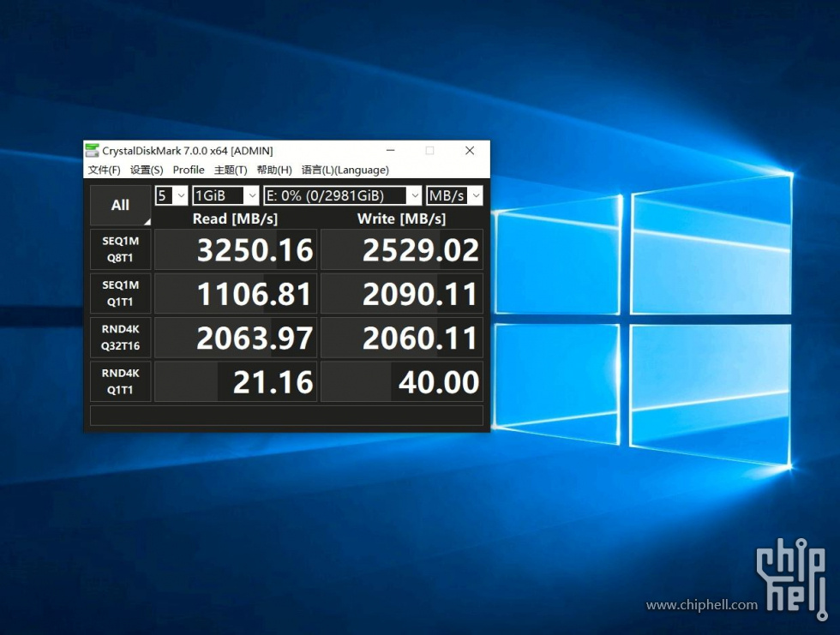Click the RND4K Q1T1 read value 21.16
840x635 pixels.
coord(237,381)
